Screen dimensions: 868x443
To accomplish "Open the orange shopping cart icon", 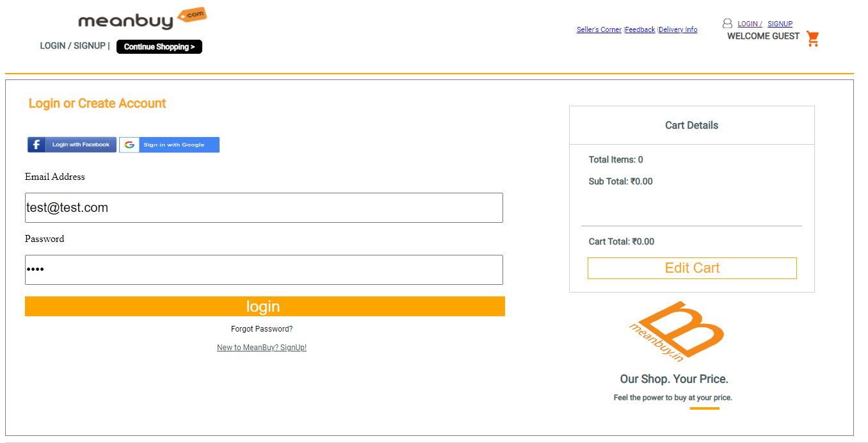I will click(813, 39).
